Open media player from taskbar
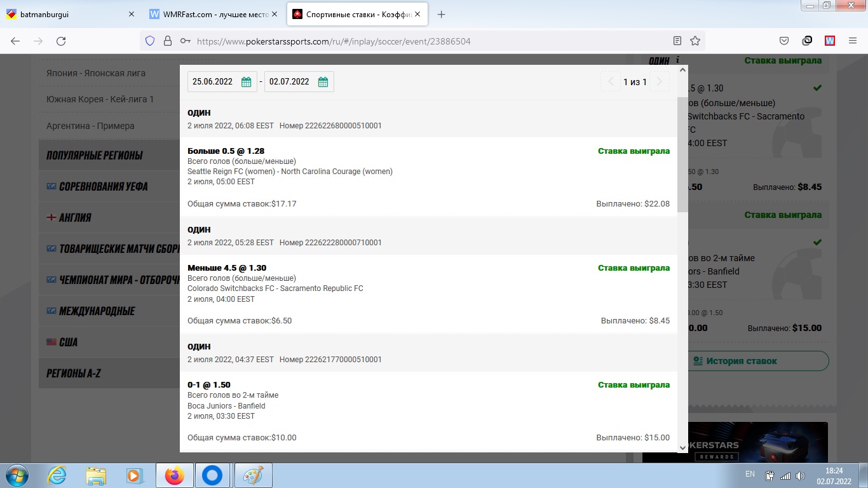 tap(134, 475)
